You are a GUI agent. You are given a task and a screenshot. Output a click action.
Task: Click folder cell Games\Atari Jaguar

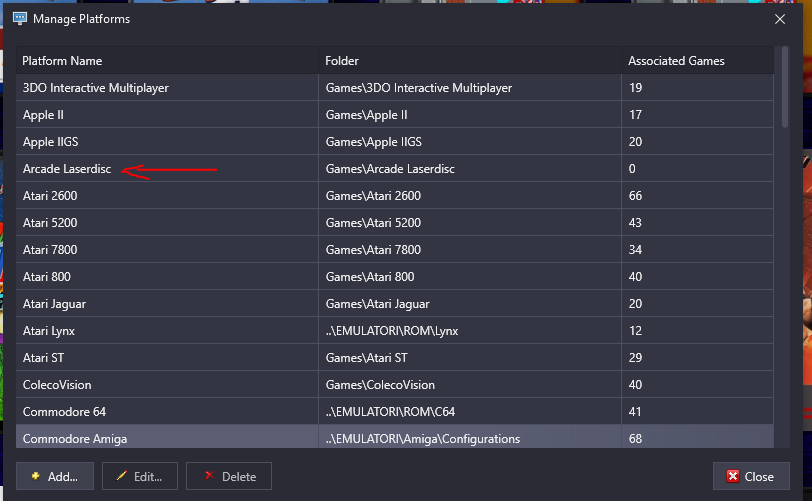pyautogui.click(x=470, y=303)
